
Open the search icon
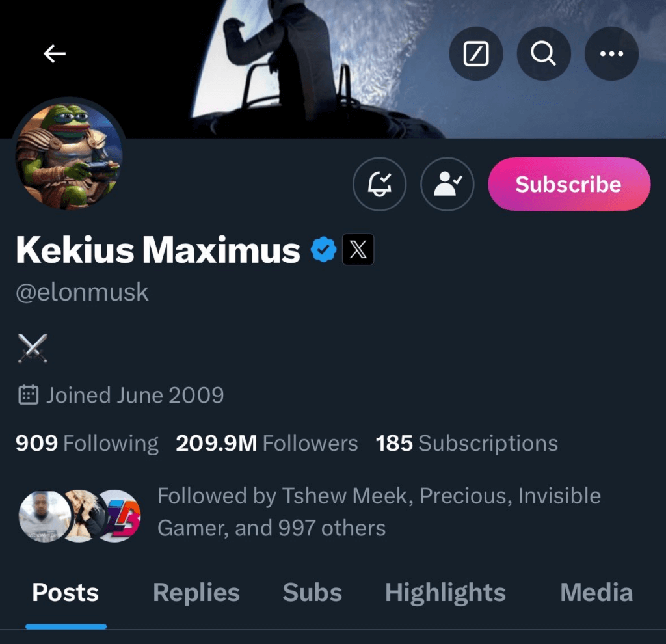[x=544, y=54]
